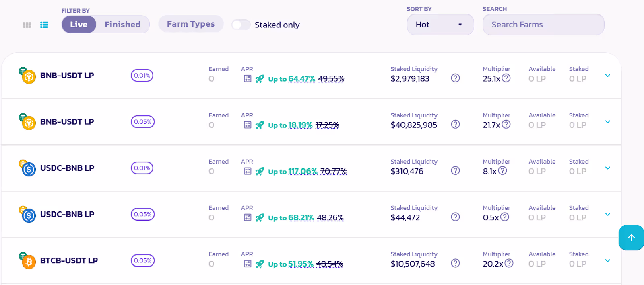Click multiplier help icon for 25.1x farm
The height and width of the screenshot is (285, 644).
[x=506, y=78]
